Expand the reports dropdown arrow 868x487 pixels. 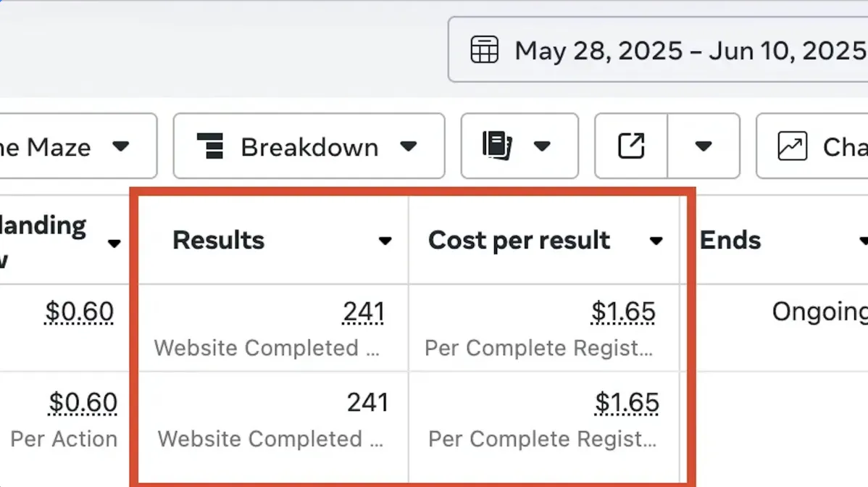point(542,146)
